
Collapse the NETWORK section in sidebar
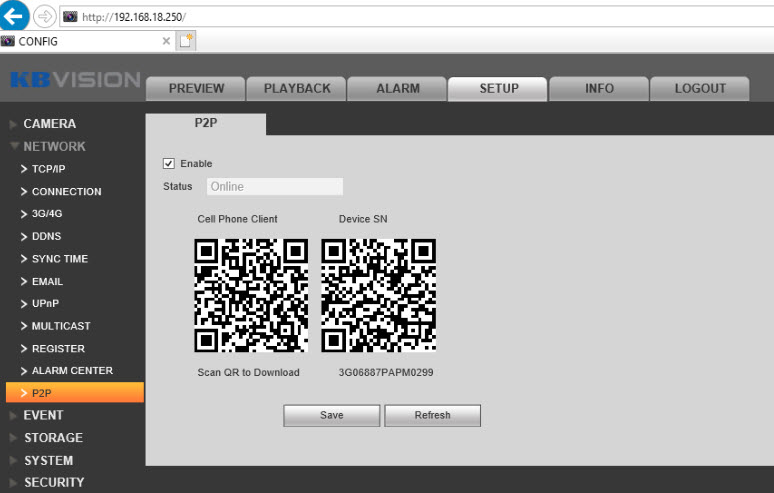[x=54, y=146]
